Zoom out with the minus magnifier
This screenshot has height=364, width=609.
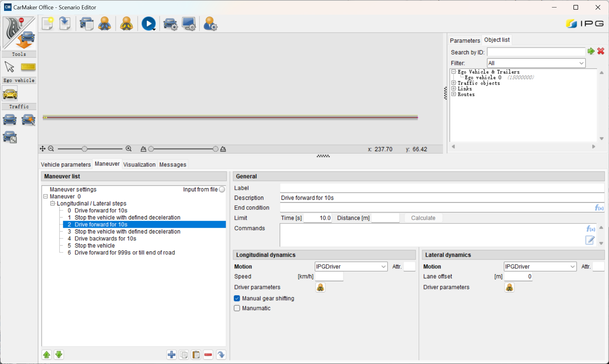click(x=51, y=149)
